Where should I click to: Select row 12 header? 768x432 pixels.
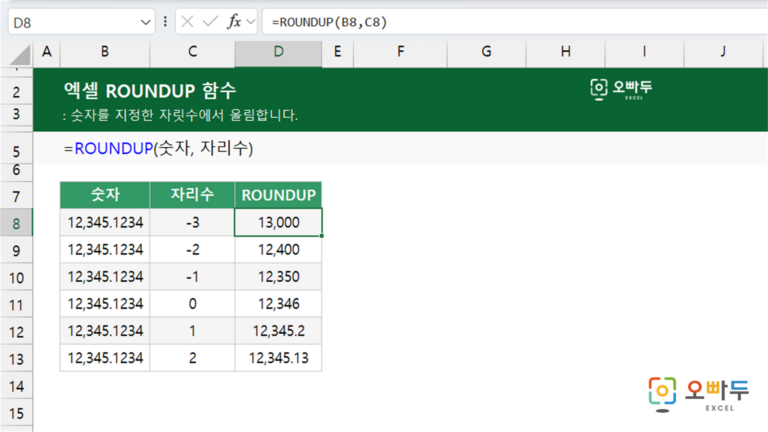[16, 332]
